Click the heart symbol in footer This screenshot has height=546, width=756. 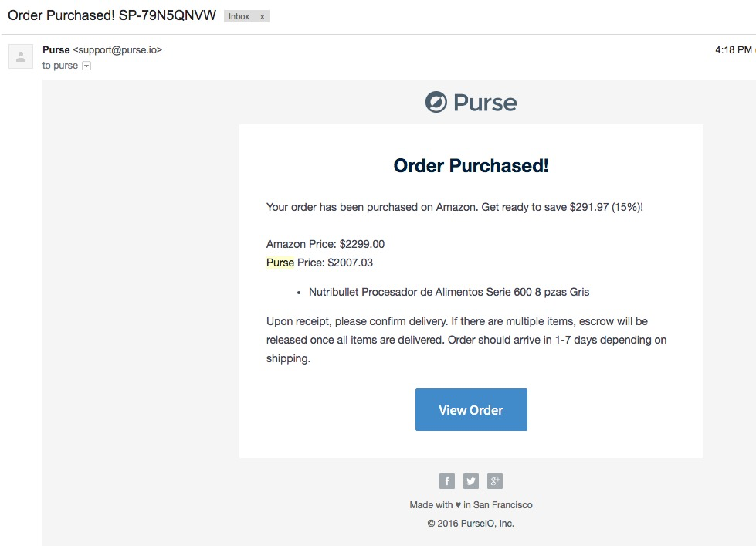pos(458,505)
